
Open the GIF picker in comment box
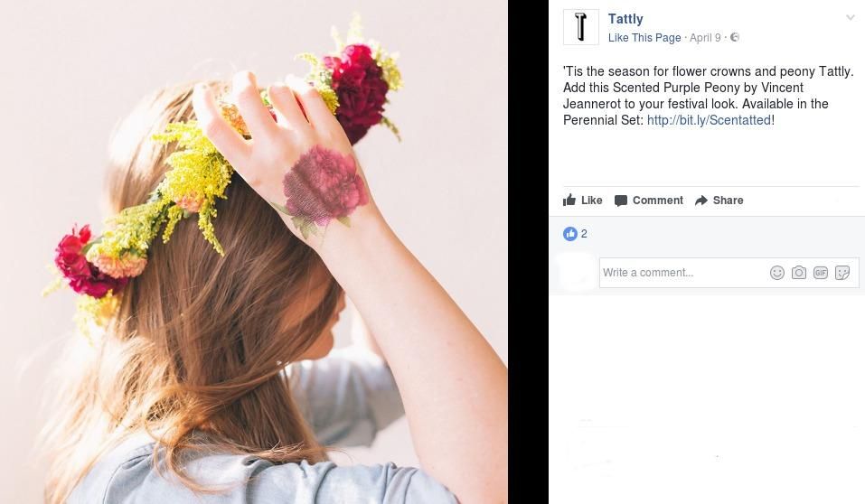click(821, 273)
